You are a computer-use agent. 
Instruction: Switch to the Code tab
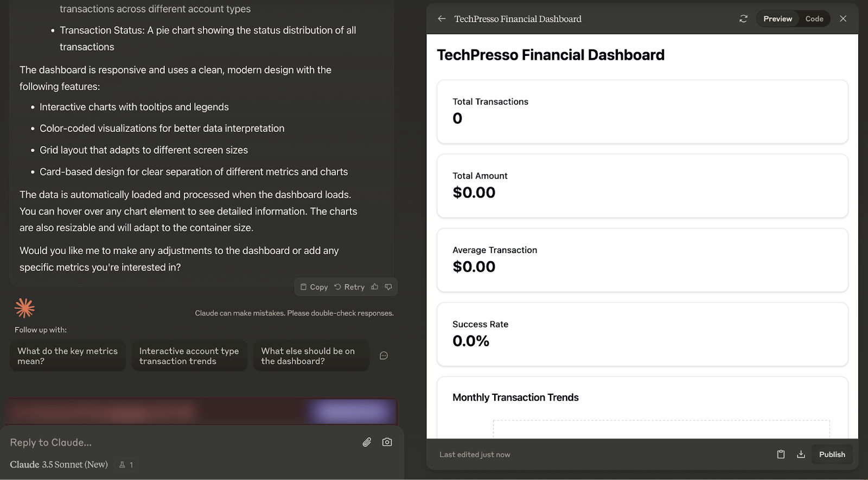tap(814, 19)
